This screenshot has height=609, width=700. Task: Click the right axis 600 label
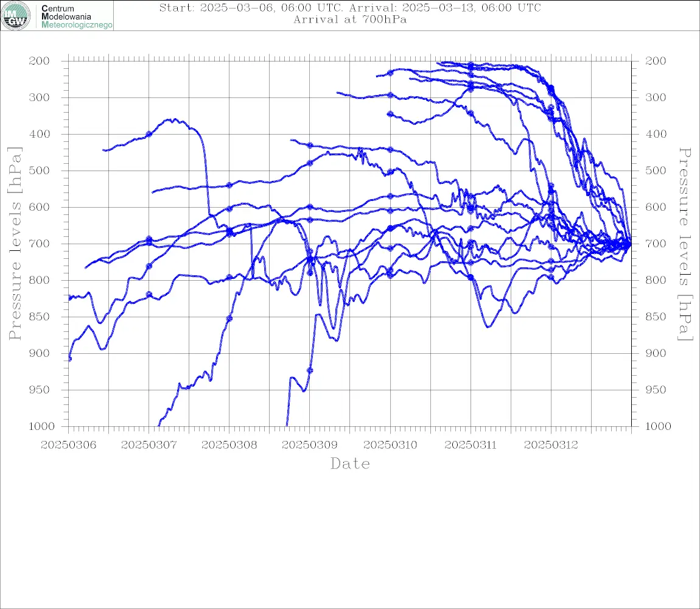coord(656,207)
